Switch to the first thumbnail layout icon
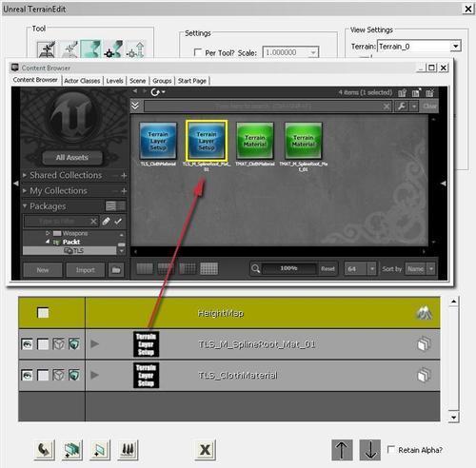 tap(145, 269)
